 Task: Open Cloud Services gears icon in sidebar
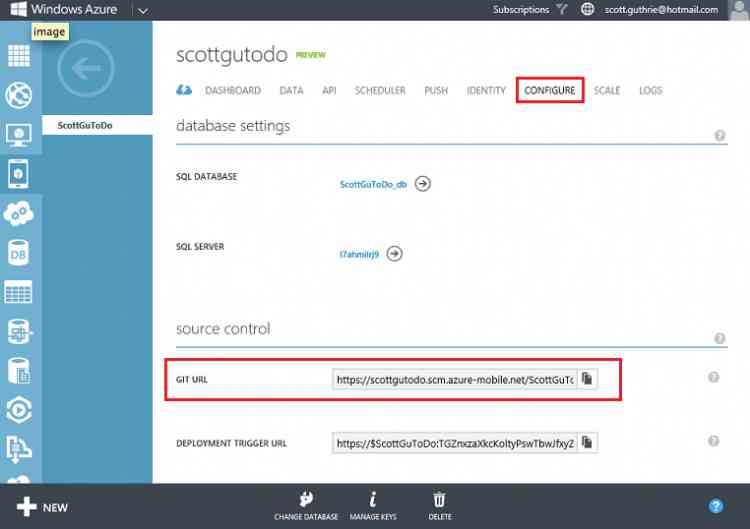coord(19,213)
